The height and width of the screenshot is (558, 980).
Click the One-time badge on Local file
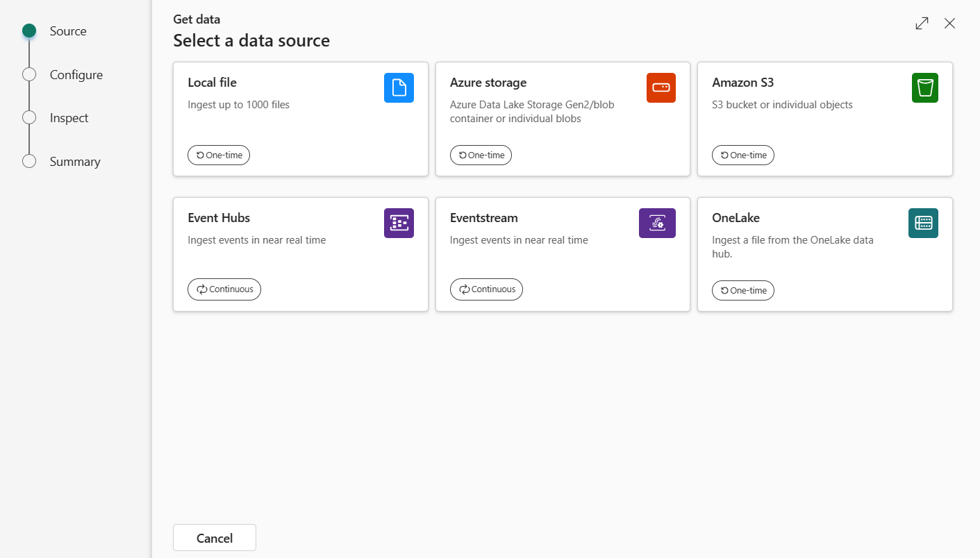pos(219,155)
